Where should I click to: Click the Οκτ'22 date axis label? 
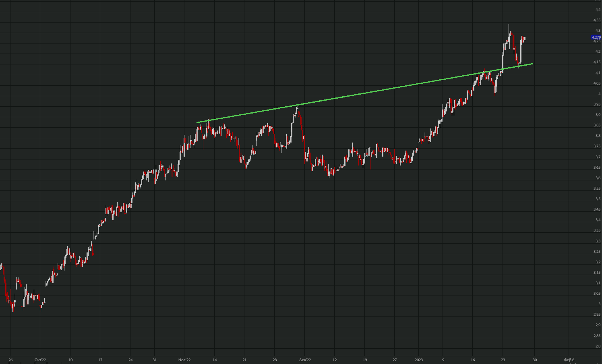pyautogui.click(x=40, y=360)
